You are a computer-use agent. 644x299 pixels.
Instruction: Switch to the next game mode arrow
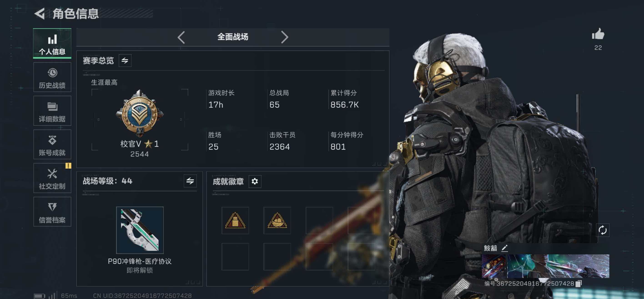pos(284,37)
